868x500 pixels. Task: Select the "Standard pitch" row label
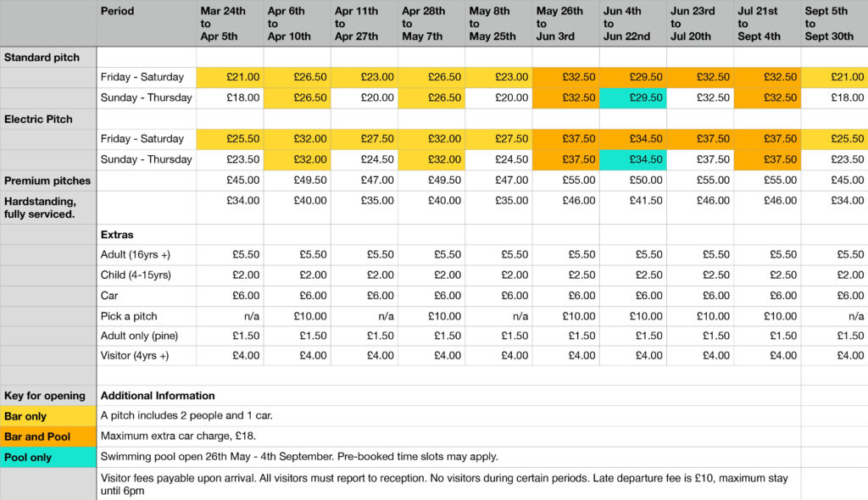pos(48,58)
